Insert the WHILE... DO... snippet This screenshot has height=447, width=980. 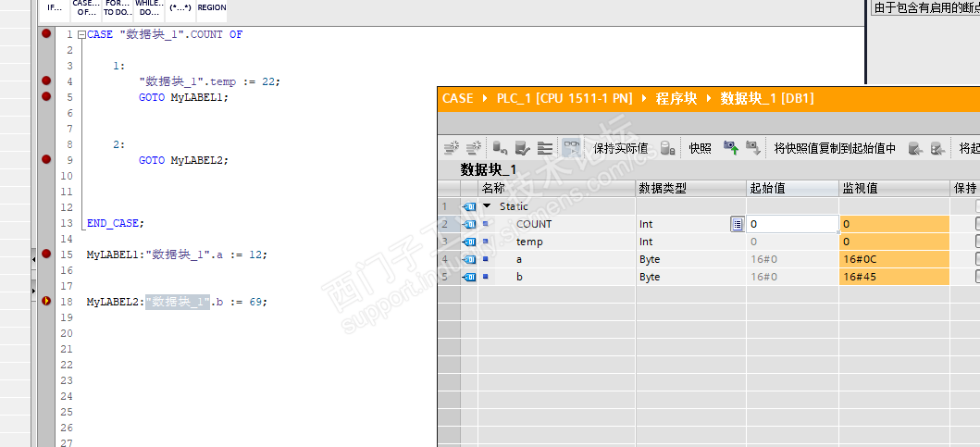coord(149,8)
